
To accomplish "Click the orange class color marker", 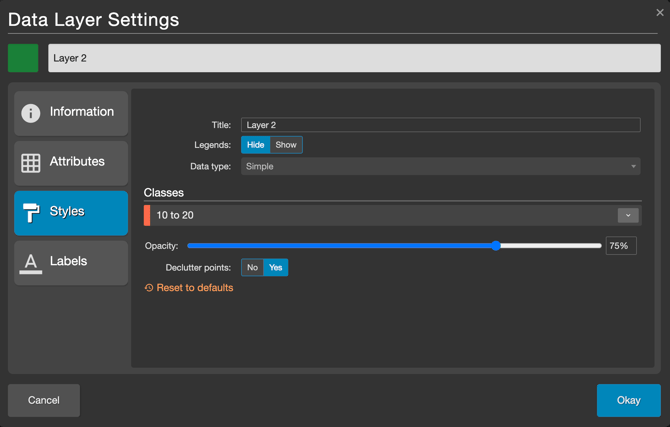I will coord(147,215).
